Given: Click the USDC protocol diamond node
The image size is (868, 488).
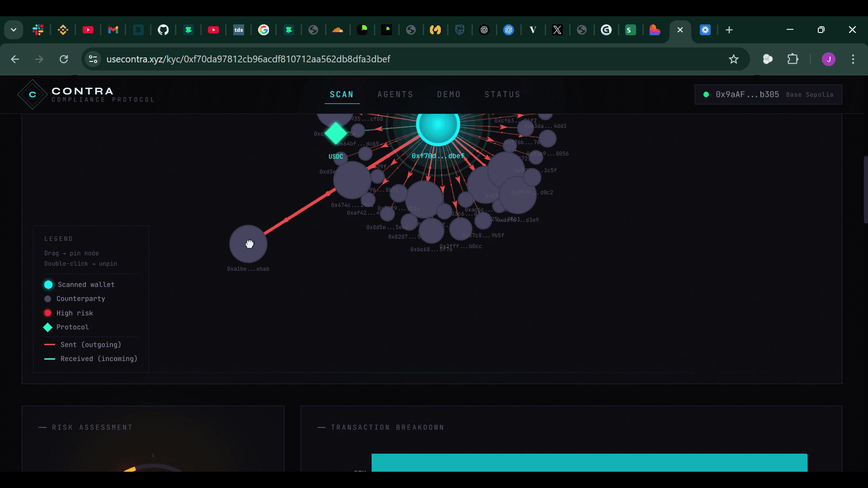Looking at the screenshot, I should (x=336, y=133).
